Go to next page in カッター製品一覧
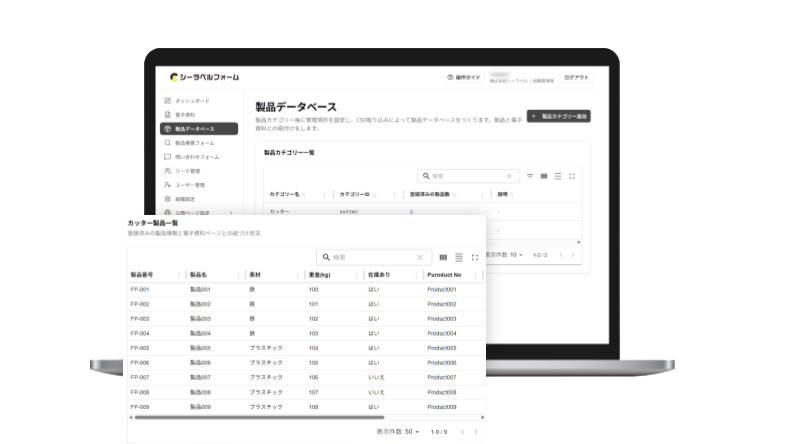790x444 pixels. click(x=476, y=432)
